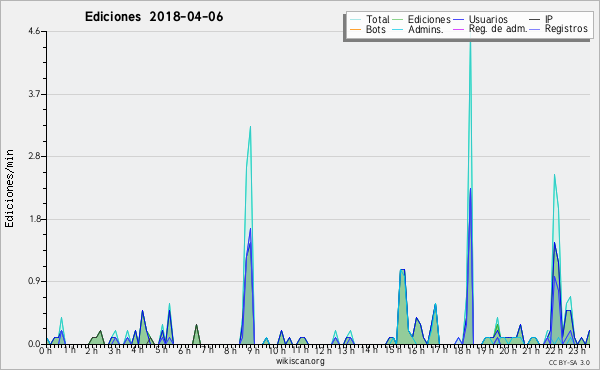Click the 15 h x-axis label
Image resolution: width=600 pixels, height=370 pixels.
pyautogui.click(x=393, y=350)
